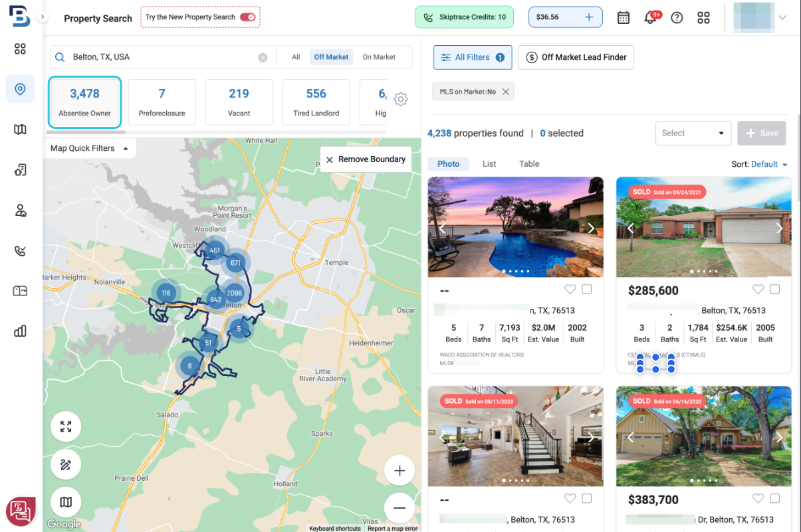Favorite the $285,600 property with heart icon

pyautogui.click(x=758, y=290)
